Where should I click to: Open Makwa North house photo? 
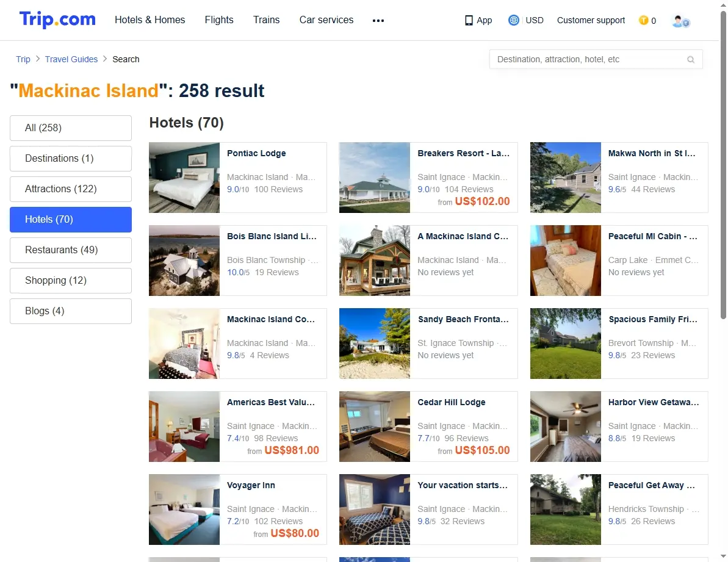pos(566,178)
